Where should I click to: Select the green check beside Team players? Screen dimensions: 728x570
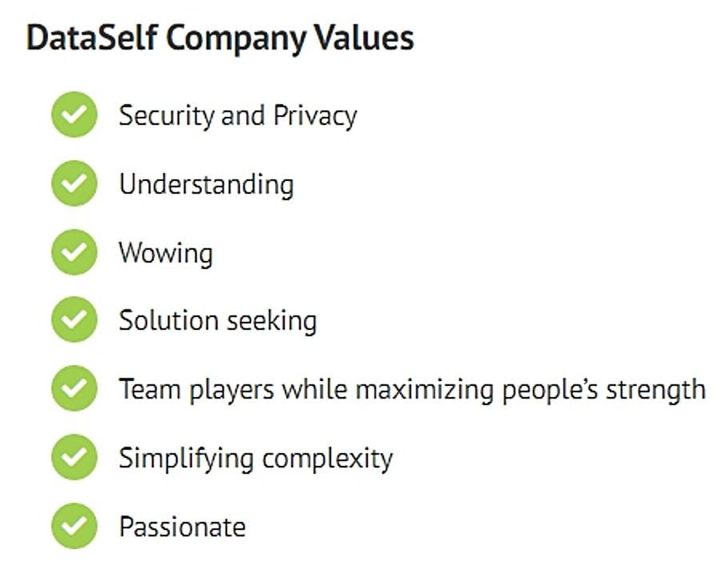click(x=74, y=388)
